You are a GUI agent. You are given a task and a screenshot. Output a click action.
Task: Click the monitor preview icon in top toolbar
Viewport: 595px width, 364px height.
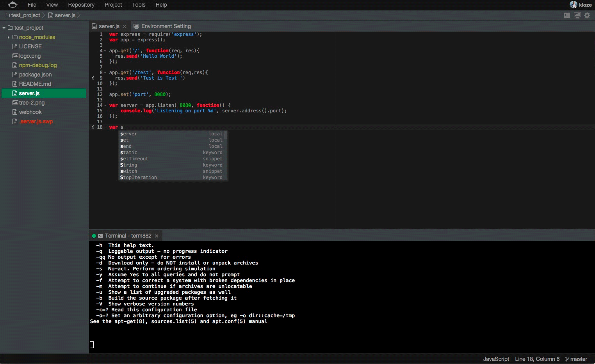(x=577, y=15)
